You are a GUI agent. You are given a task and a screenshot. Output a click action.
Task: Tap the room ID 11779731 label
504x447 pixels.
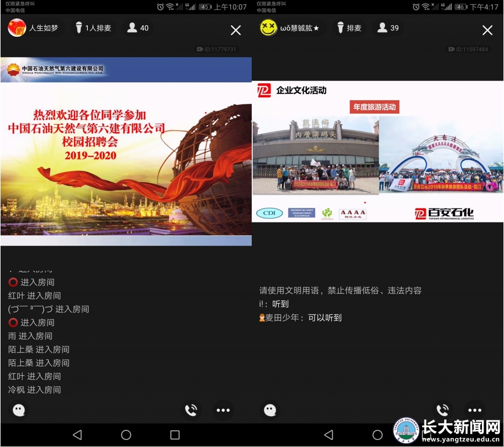click(216, 49)
